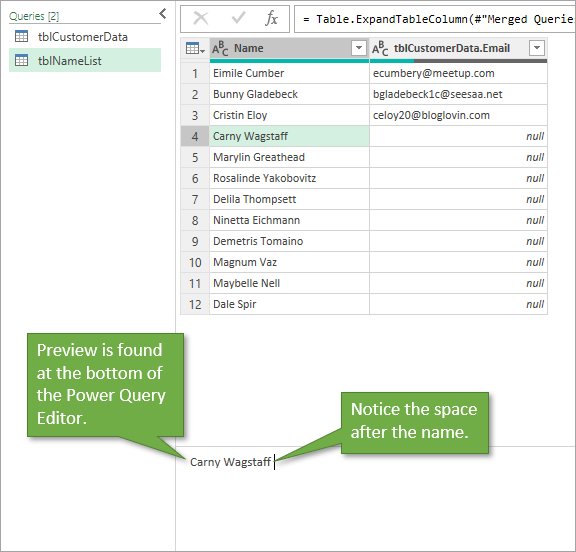576x552 pixels.
Task: Click the celoy20@bloglovin.com email cell
Action: [458, 115]
